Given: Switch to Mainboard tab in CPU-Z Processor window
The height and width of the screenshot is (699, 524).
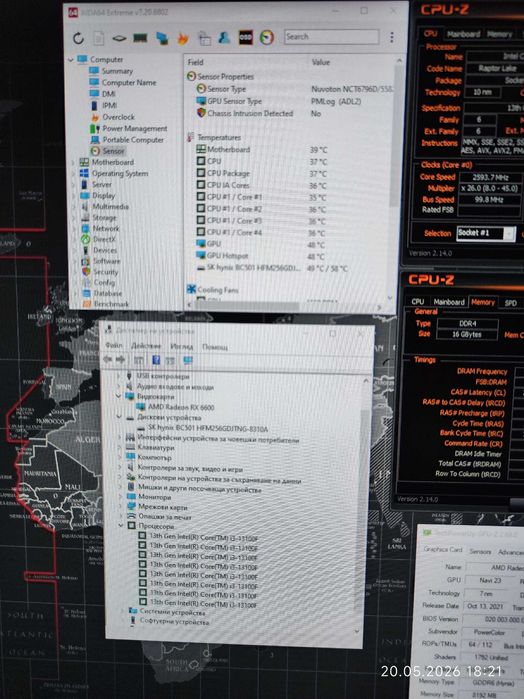Looking at the screenshot, I should click(x=464, y=34).
